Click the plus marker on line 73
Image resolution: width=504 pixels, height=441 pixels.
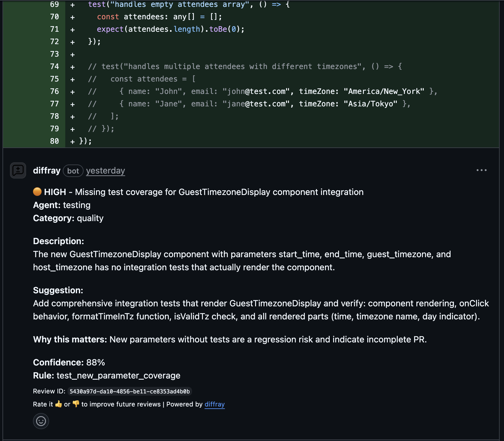[72, 54]
